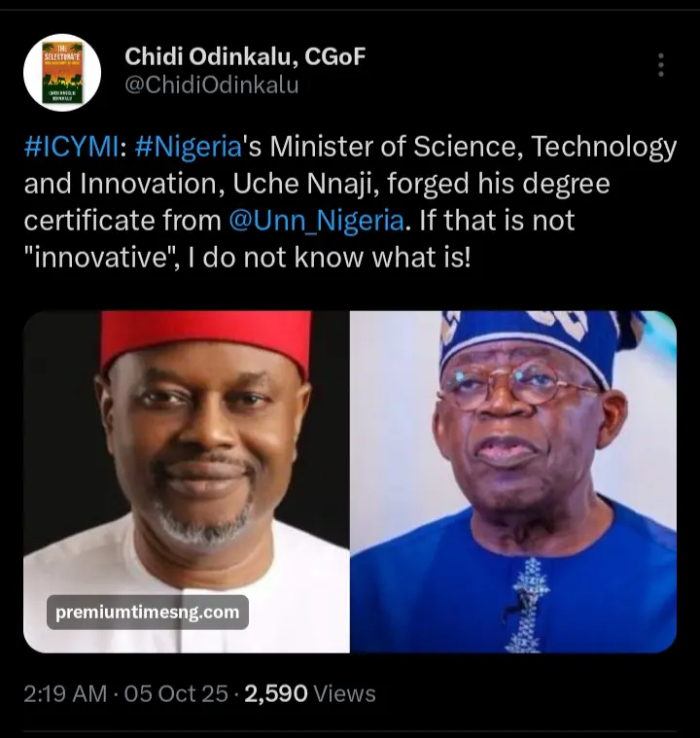
Task: Open the #Nigeria hashtag
Action: [x=187, y=148]
